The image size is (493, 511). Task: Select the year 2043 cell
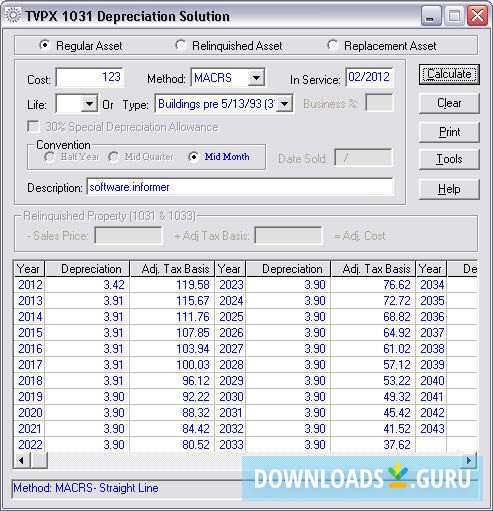(x=432, y=429)
